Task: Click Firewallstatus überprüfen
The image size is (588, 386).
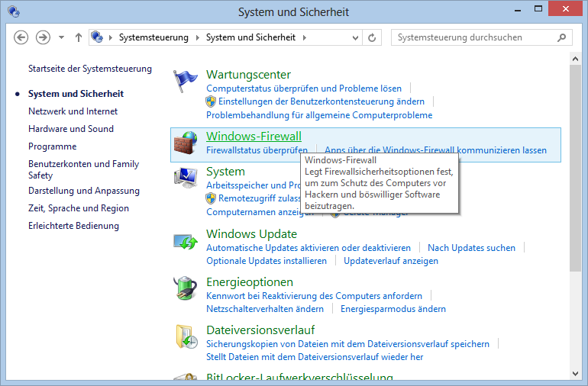Action: 257,150
